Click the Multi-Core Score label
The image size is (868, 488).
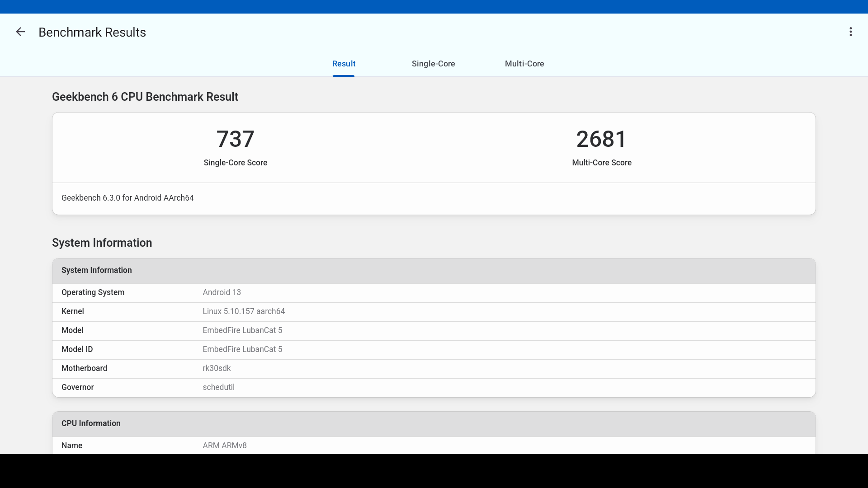click(x=602, y=163)
